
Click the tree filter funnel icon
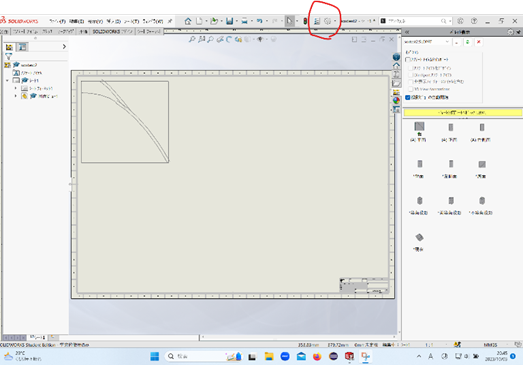click(9, 56)
